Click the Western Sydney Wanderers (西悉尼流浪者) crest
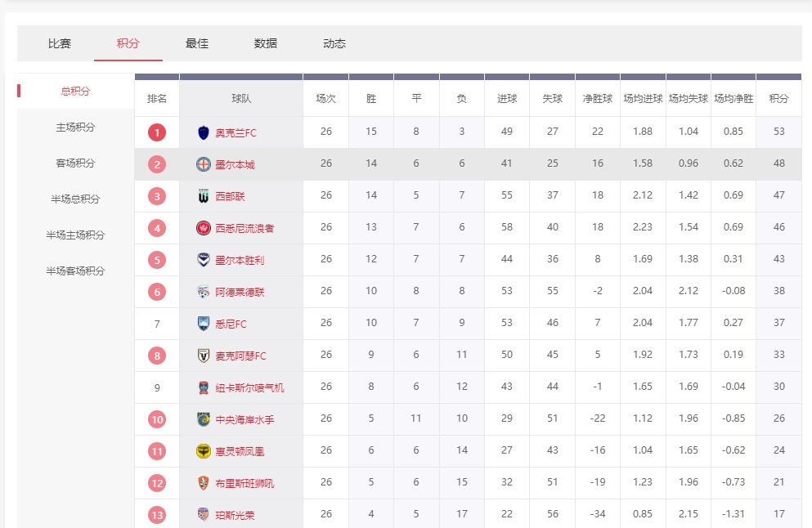The image size is (812, 528). click(204, 228)
